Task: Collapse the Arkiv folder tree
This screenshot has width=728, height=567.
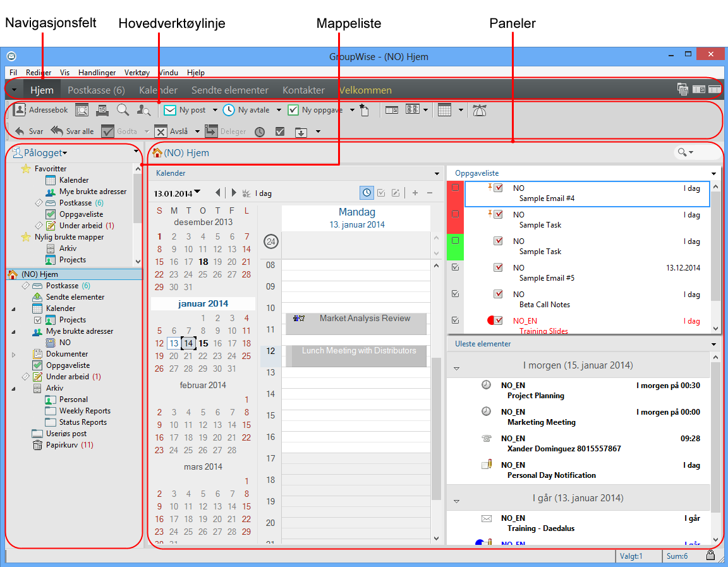Action: pos(13,389)
